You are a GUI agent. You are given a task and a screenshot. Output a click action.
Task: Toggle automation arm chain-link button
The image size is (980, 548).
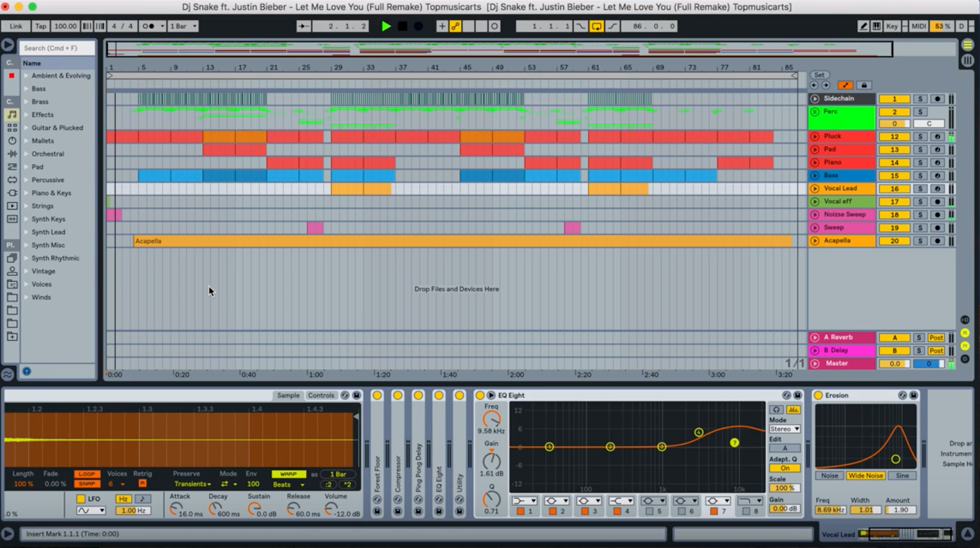pyautogui.click(x=455, y=26)
